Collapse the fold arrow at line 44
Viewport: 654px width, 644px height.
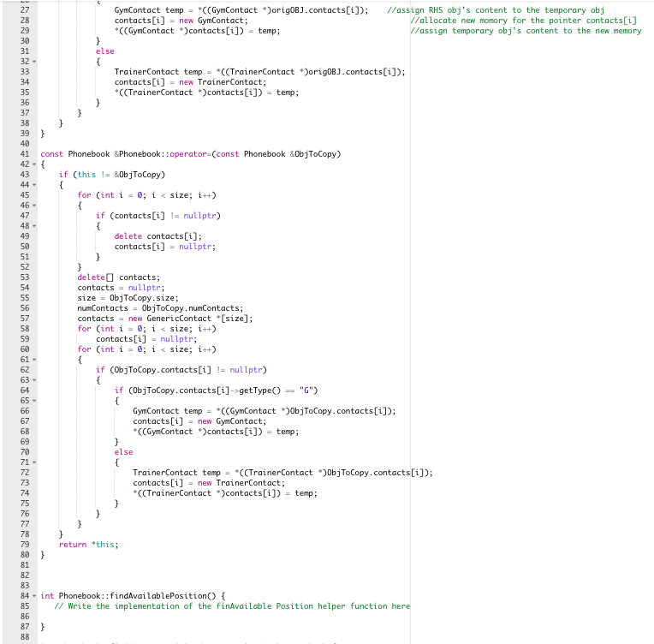click(x=34, y=185)
